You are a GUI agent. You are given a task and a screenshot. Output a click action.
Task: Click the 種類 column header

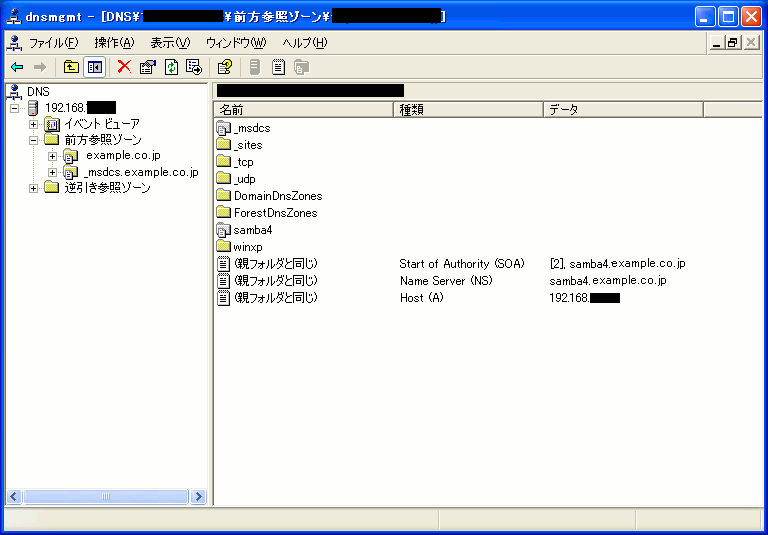pos(468,110)
